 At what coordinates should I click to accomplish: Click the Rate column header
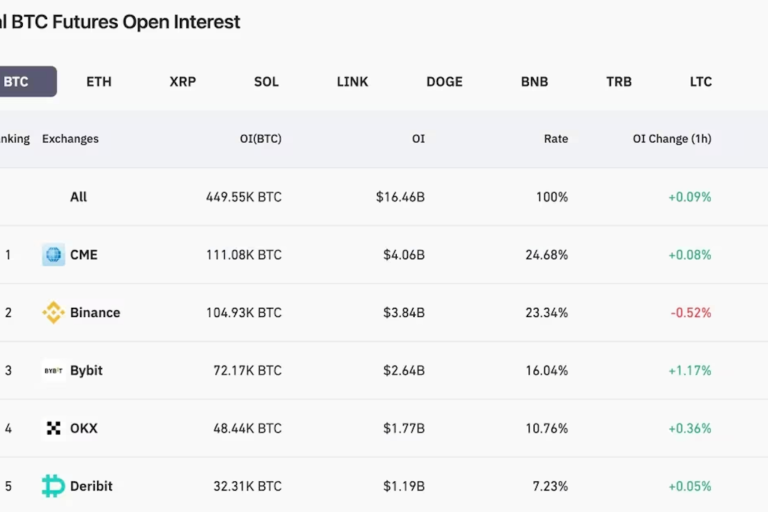555,139
